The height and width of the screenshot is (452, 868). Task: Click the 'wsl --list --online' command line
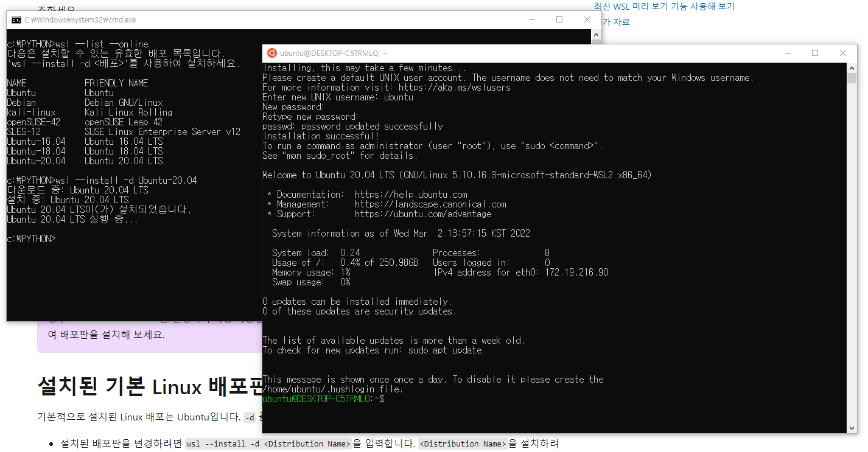[78, 44]
